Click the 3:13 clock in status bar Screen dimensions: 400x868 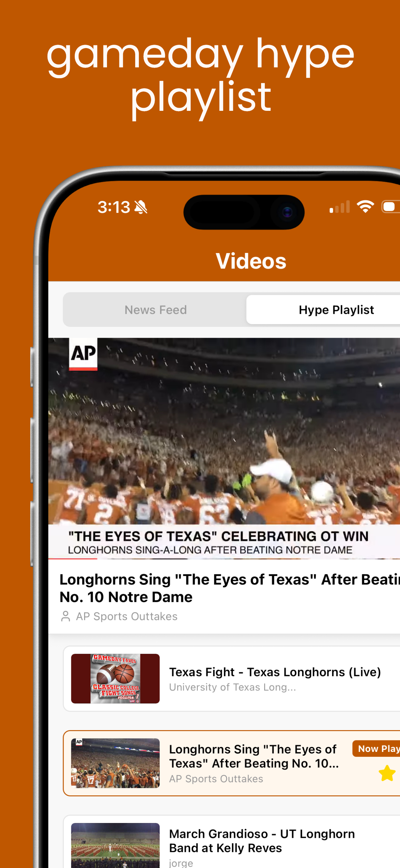click(x=114, y=207)
